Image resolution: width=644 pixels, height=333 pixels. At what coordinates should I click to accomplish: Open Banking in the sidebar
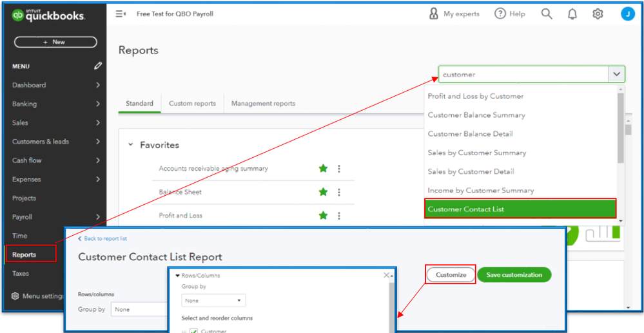(55, 104)
